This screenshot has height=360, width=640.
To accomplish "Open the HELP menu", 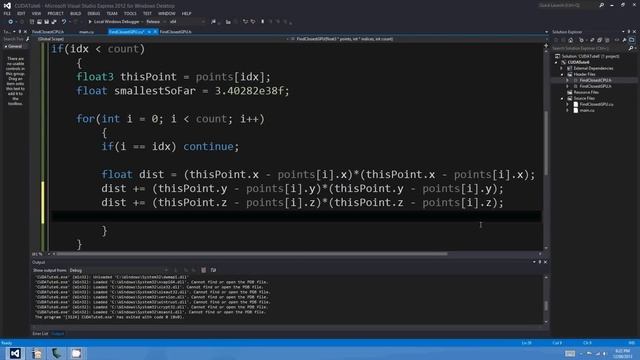I will click(x=187, y=13).
